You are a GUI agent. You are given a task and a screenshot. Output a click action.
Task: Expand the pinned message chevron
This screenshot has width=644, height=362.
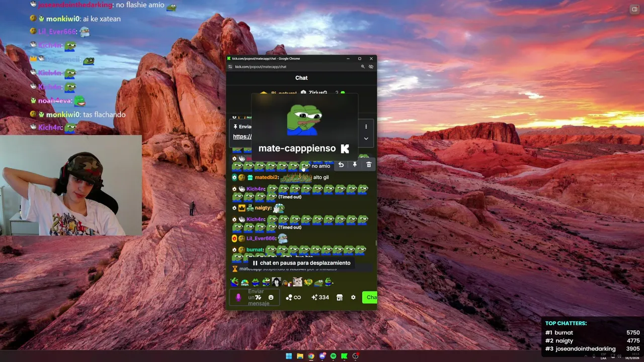click(366, 138)
